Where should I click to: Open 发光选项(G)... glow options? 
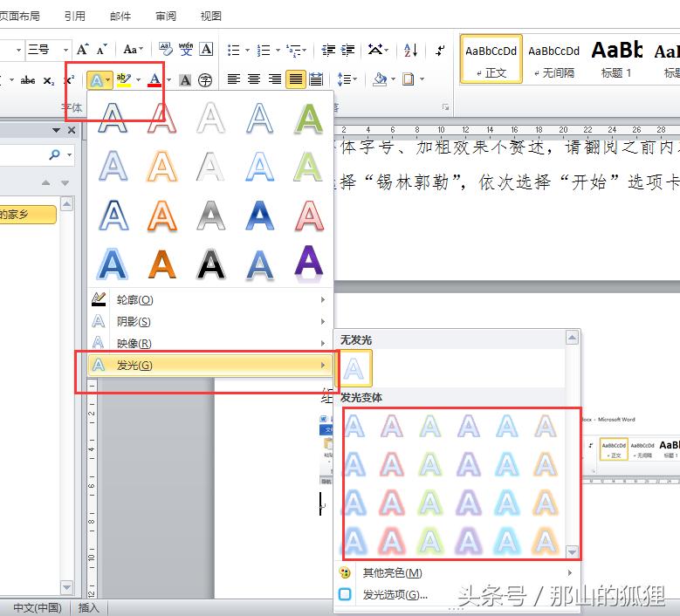point(395,594)
